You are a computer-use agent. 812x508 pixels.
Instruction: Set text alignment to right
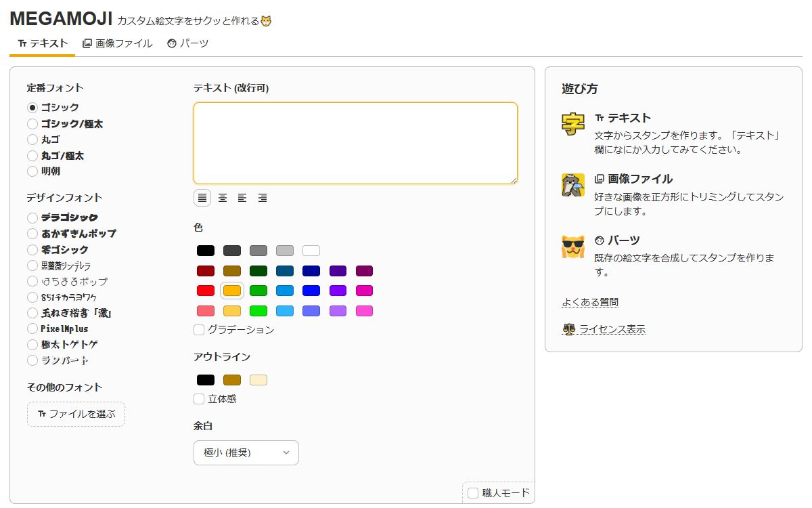click(x=263, y=198)
